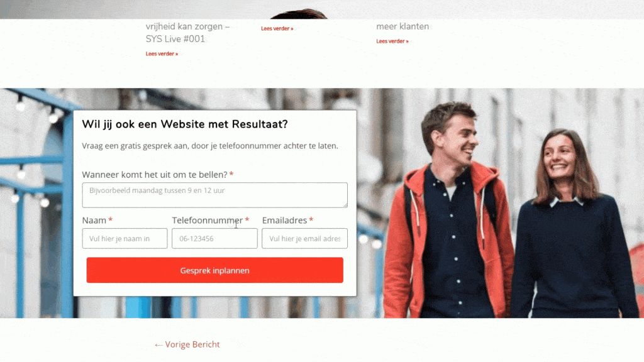
Task: Click the Wanneer komt het uit label
Action: (155, 175)
